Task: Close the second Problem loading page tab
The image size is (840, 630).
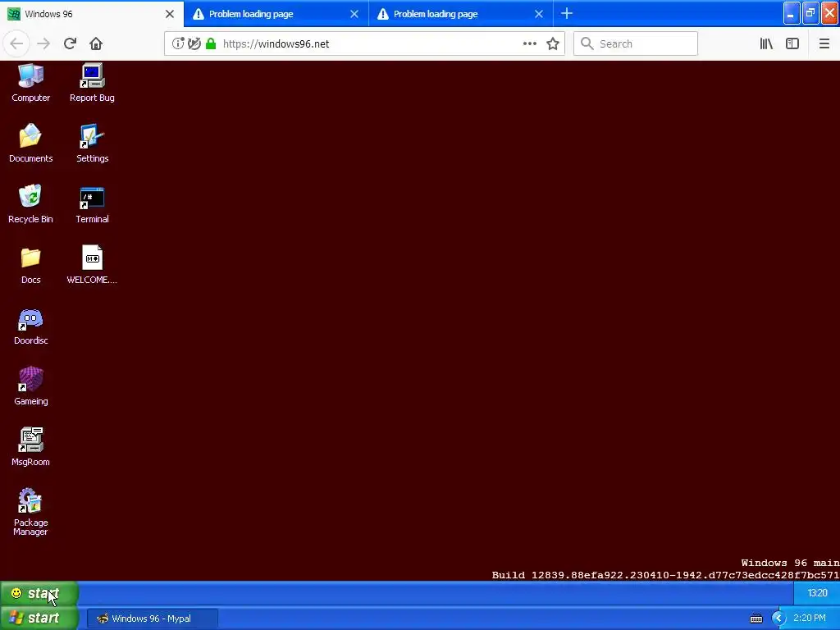Action: (539, 14)
